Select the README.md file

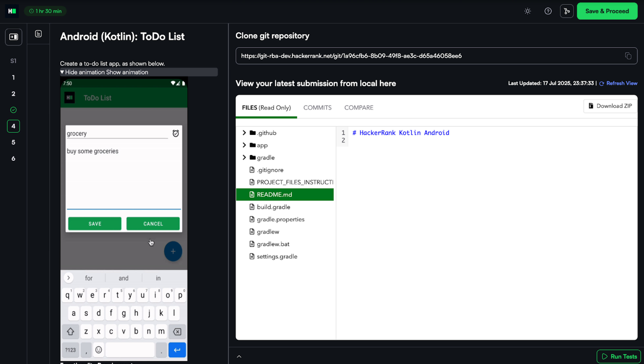point(285,194)
